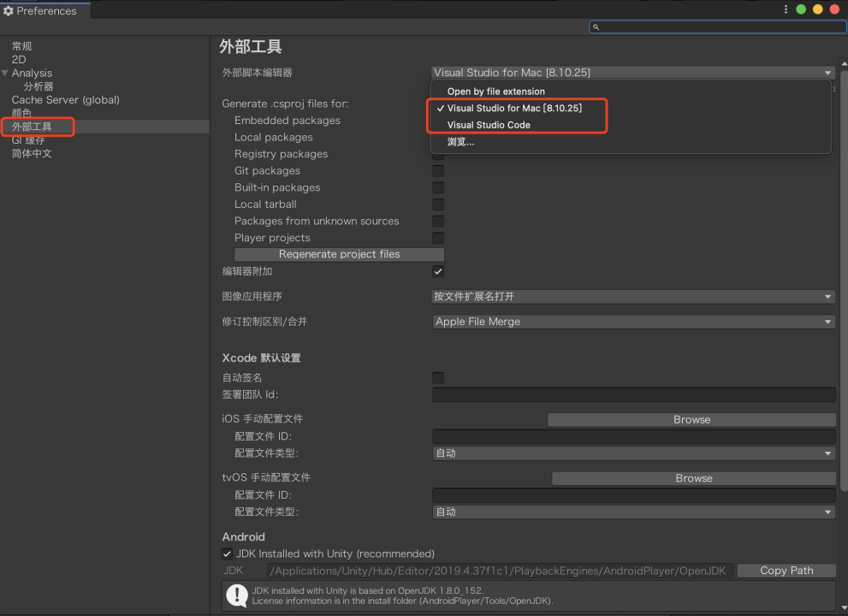Viewport: 848px width, 616px height.
Task: Click the magnifier icon in the search box
Action: [596, 27]
